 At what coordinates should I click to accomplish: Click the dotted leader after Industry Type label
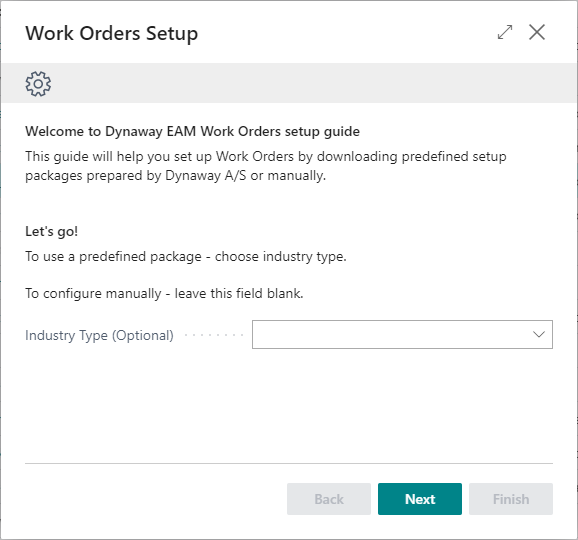click(x=214, y=335)
